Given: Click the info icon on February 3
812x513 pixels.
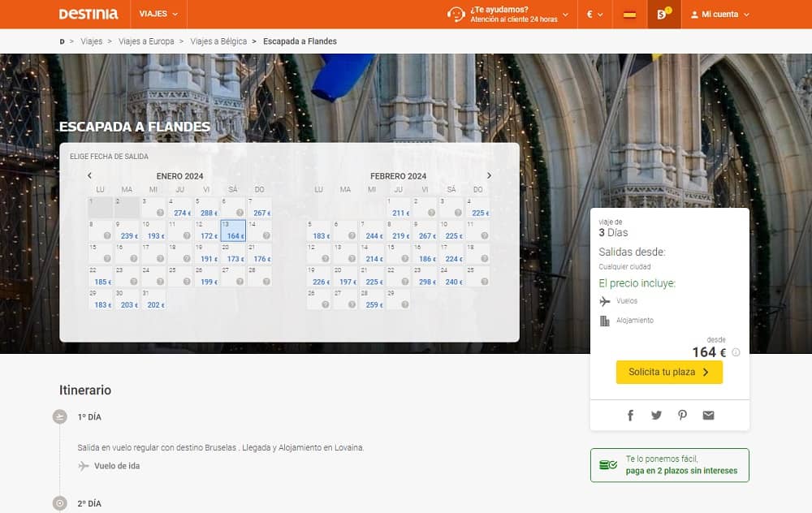Looking at the screenshot, I should (x=458, y=213).
